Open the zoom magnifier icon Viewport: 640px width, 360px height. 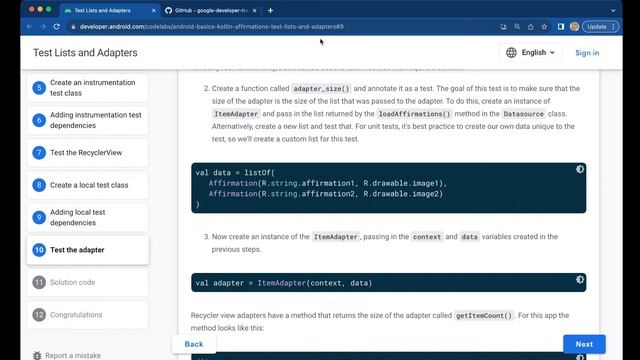(517, 27)
